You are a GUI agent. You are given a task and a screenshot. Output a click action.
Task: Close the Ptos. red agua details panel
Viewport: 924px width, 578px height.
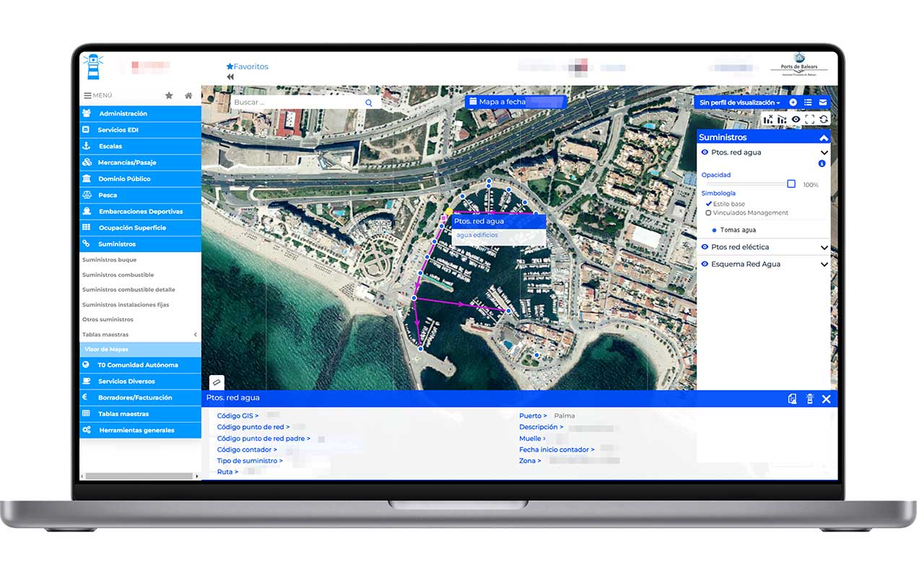tap(827, 399)
